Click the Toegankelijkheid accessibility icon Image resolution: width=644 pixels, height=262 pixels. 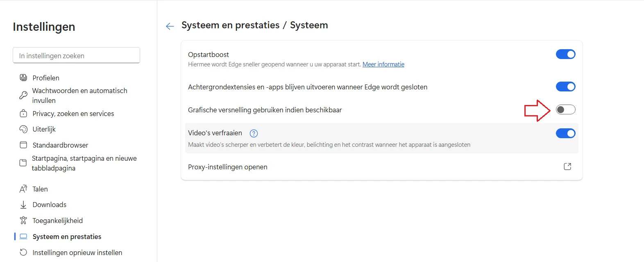tap(23, 221)
